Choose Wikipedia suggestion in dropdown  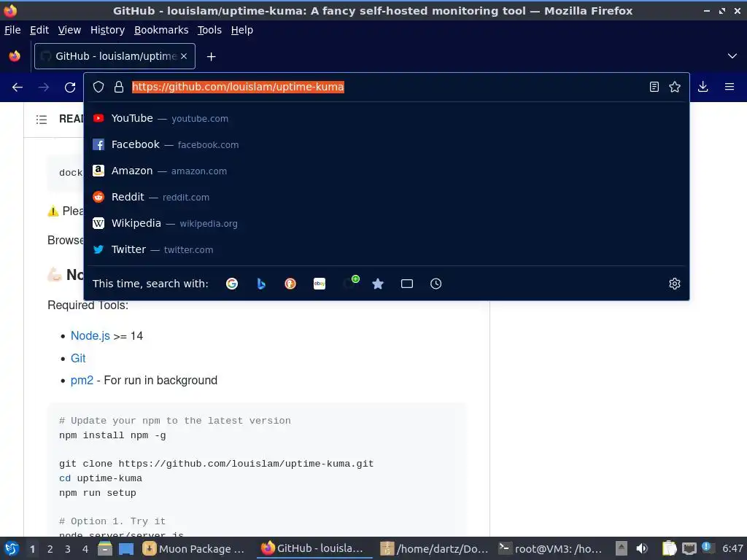click(387, 223)
